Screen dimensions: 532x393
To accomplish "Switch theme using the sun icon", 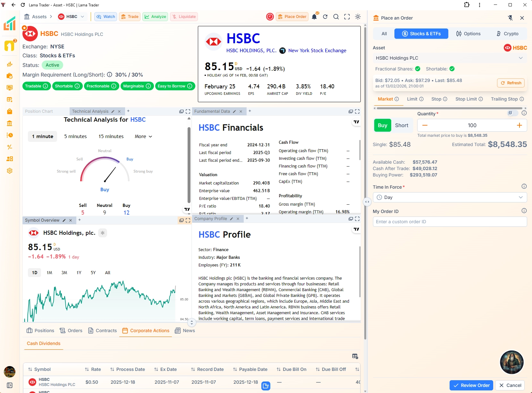I will [x=358, y=17].
